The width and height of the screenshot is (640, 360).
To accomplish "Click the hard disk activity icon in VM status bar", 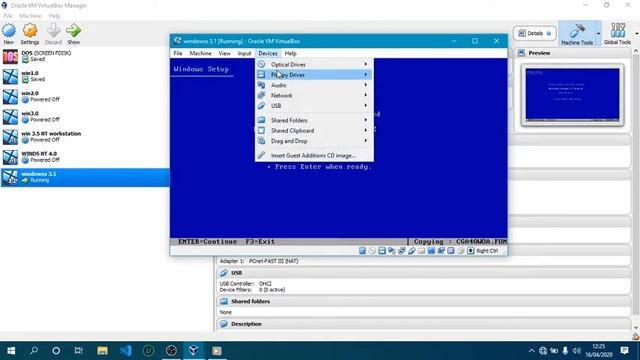I will point(362,251).
